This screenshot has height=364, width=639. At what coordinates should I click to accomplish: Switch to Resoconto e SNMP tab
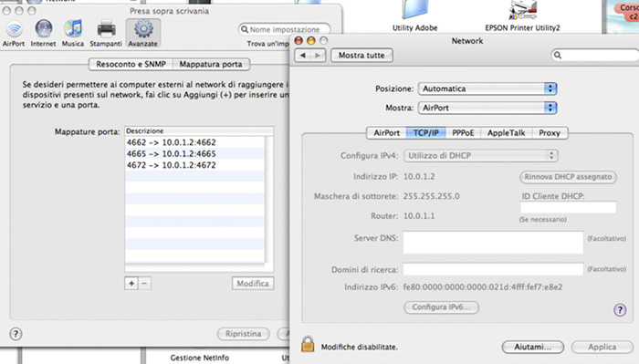point(131,64)
